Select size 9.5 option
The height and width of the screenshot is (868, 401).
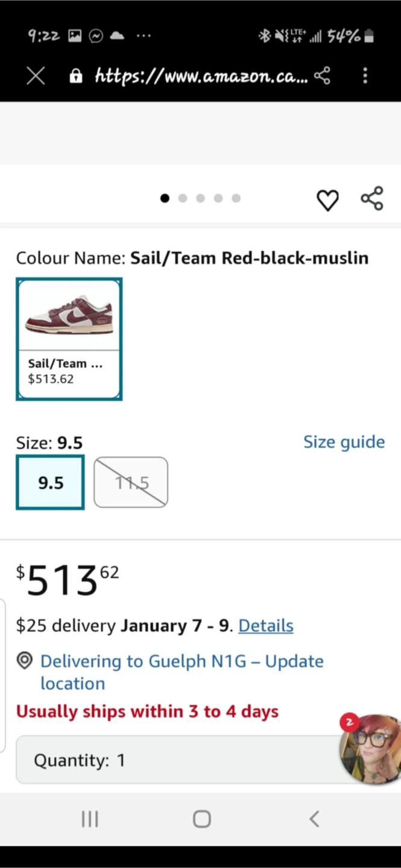50,482
